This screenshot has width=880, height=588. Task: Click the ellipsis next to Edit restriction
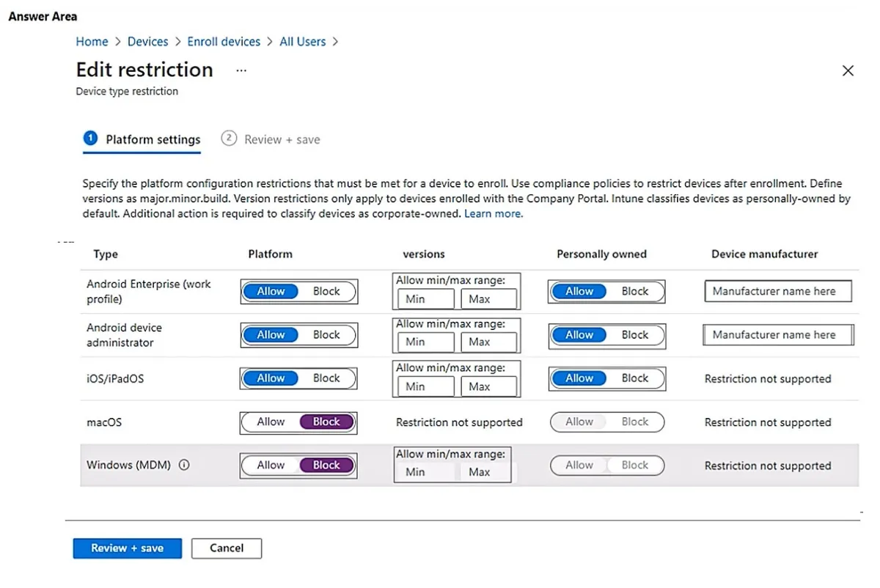[241, 70]
